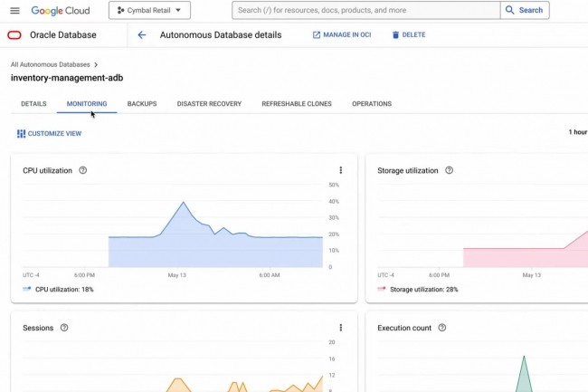Click the Manage in OCI button
Viewport: 588px width, 392px height.
343,35
